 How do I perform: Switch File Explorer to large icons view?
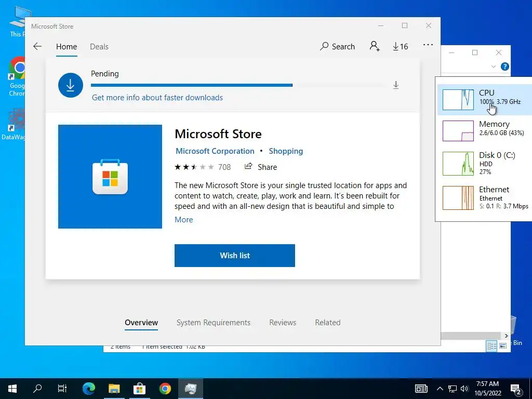click(503, 345)
